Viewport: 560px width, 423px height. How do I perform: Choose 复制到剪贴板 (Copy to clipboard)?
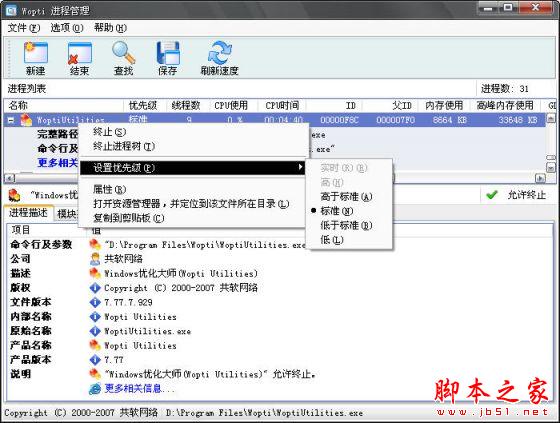129,218
